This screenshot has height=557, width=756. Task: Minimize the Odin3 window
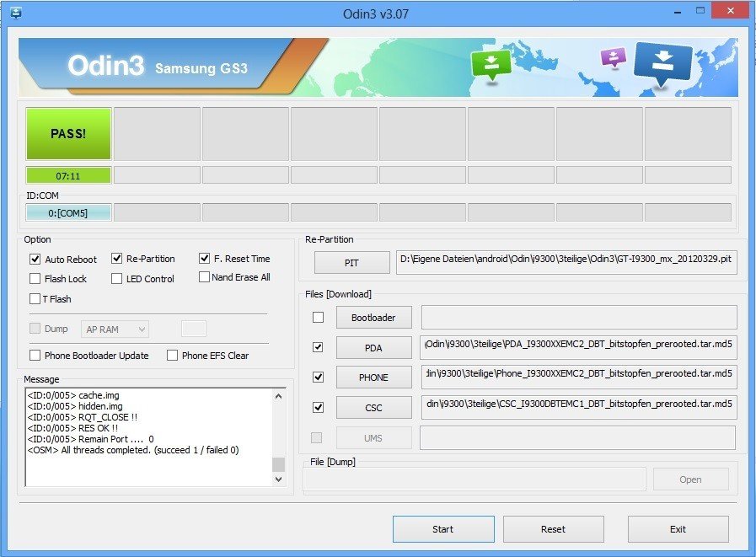coord(678,12)
